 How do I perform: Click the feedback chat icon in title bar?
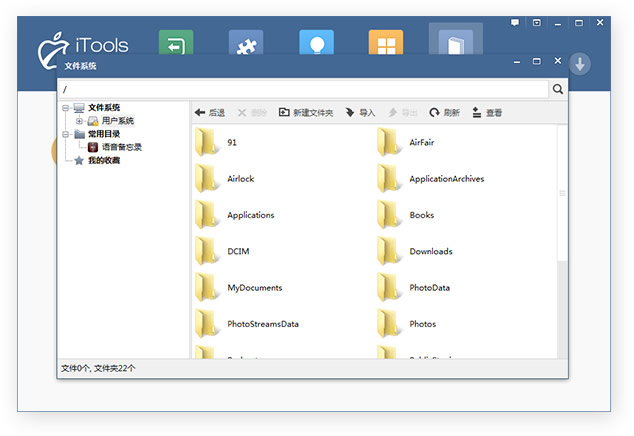click(515, 23)
